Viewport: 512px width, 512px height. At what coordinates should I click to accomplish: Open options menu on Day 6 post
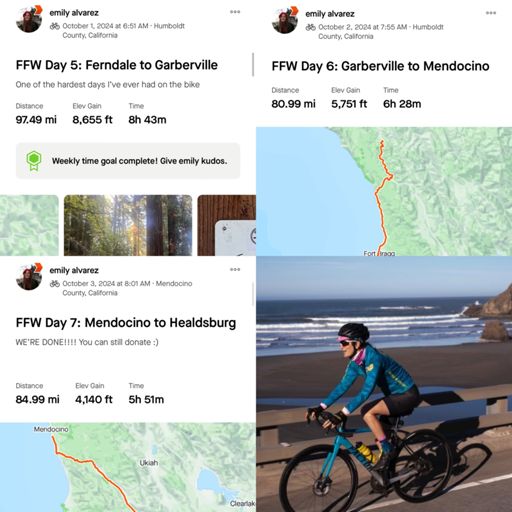491,13
